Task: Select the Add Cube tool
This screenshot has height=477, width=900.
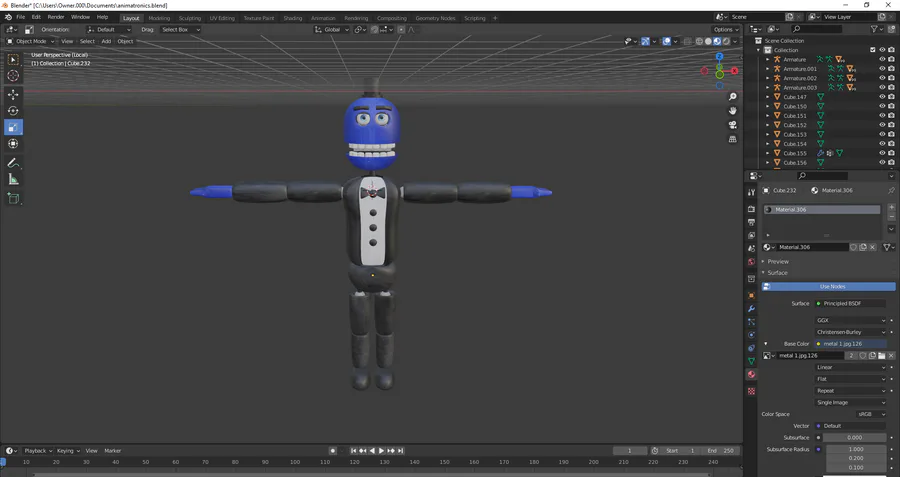Action: (x=13, y=199)
